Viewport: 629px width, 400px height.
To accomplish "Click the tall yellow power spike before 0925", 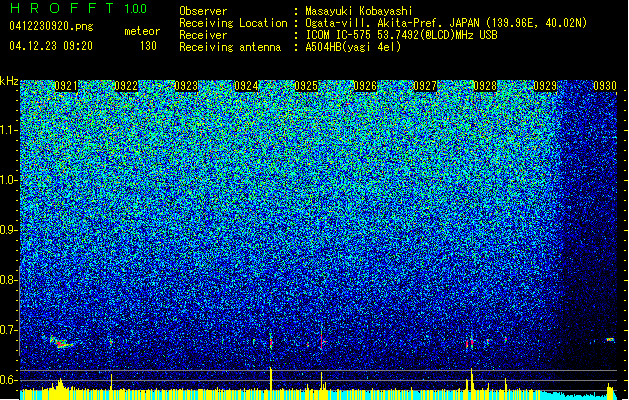I will [271, 378].
